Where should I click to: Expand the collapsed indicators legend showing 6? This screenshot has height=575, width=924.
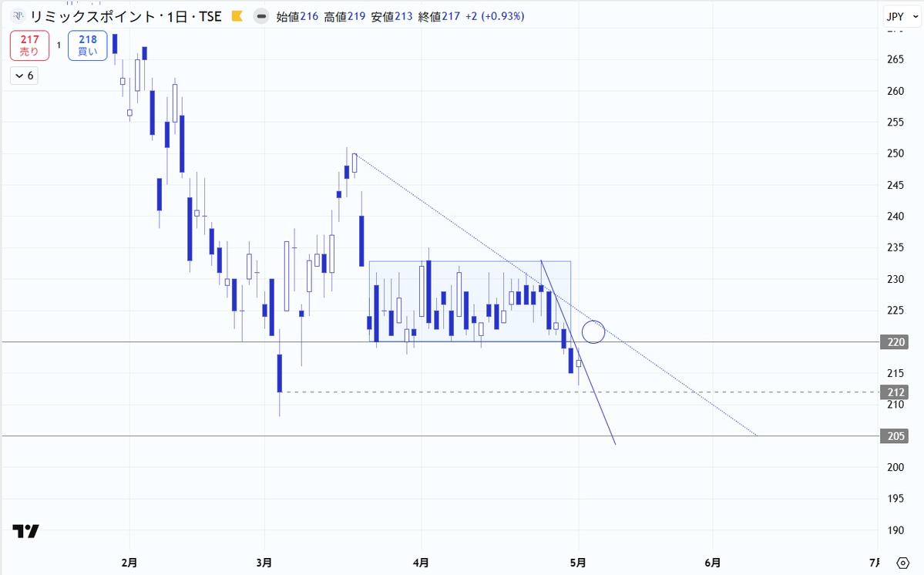pyautogui.click(x=24, y=76)
